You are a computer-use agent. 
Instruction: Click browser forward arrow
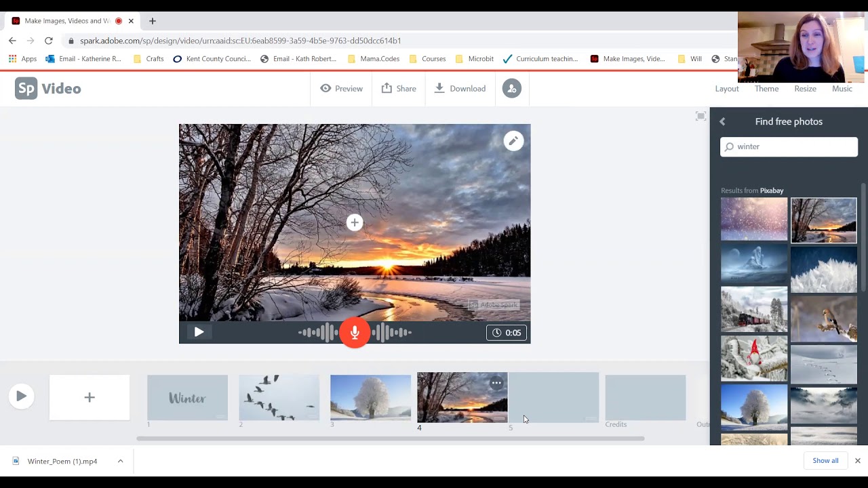(31, 41)
